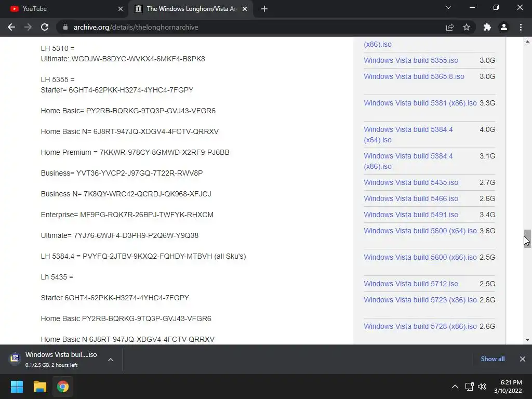Close the YouTube tab
Image resolution: width=532 pixels, height=399 pixels.
(121, 9)
